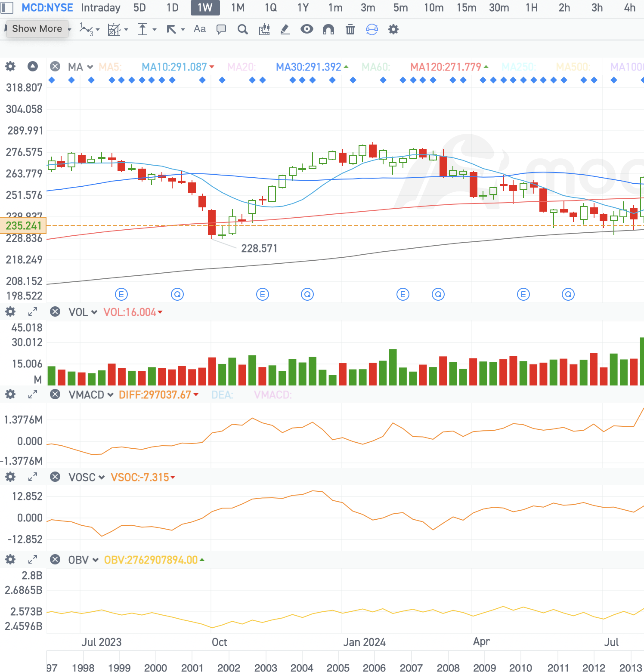Click the Show More button
The height and width of the screenshot is (672, 644).
pos(37,29)
